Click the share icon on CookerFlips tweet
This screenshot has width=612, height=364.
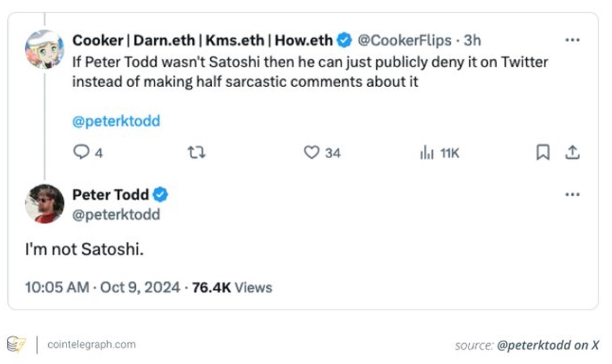[x=572, y=153]
